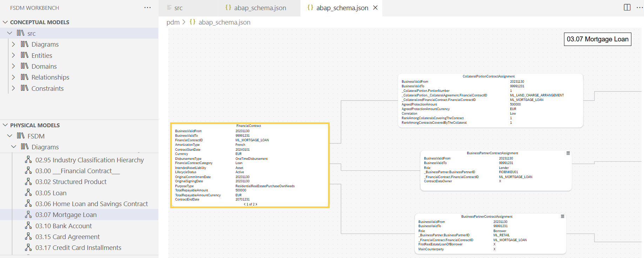Expand the Diagrams folder under src
The image size is (644, 258).
[x=13, y=44]
